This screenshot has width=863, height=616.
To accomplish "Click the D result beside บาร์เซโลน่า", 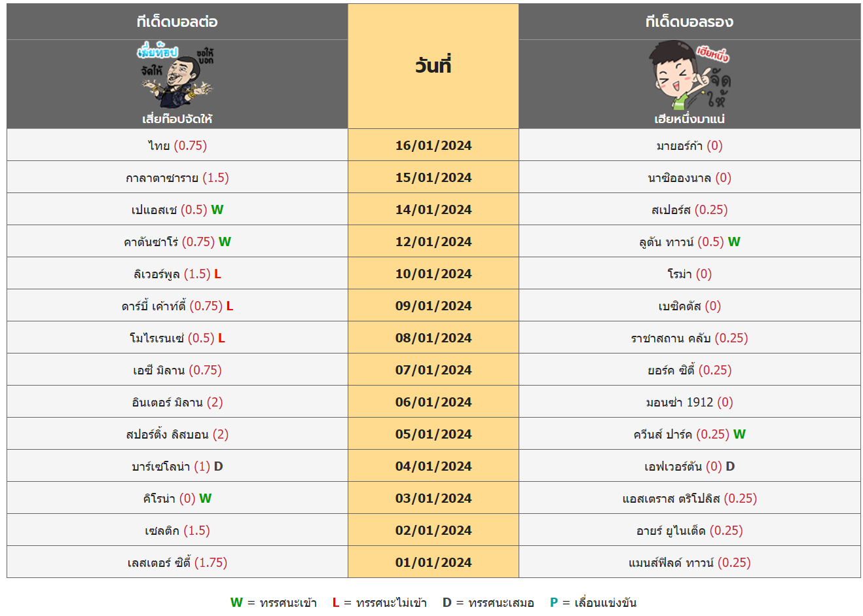I will (219, 466).
